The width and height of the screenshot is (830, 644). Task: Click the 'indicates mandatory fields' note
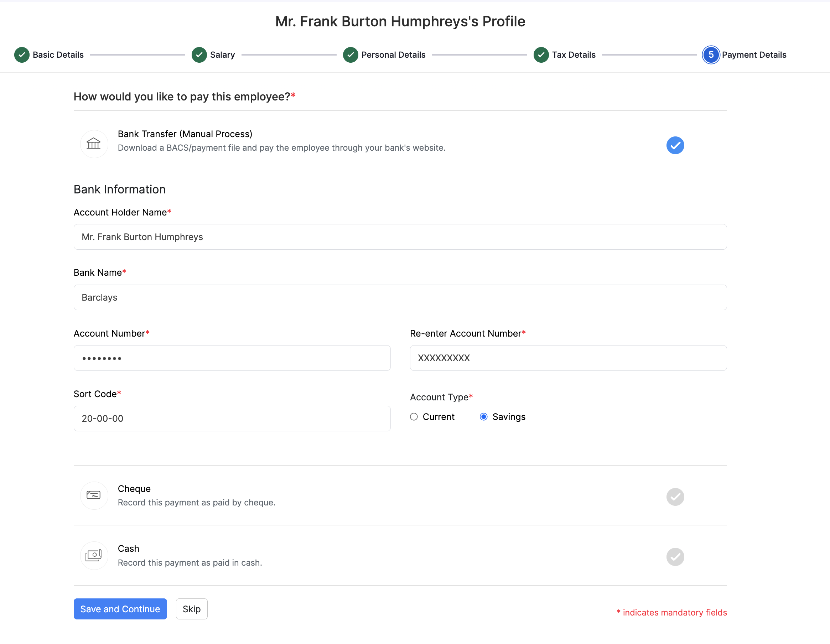click(x=671, y=612)
